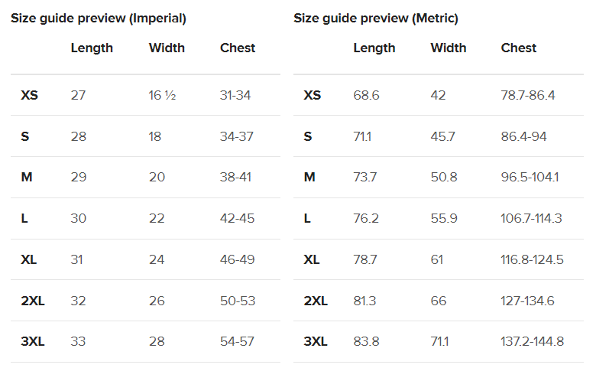The image size is (597, 372).
Task: Select the Width column header in Imperial table
Action: (167, 48)
